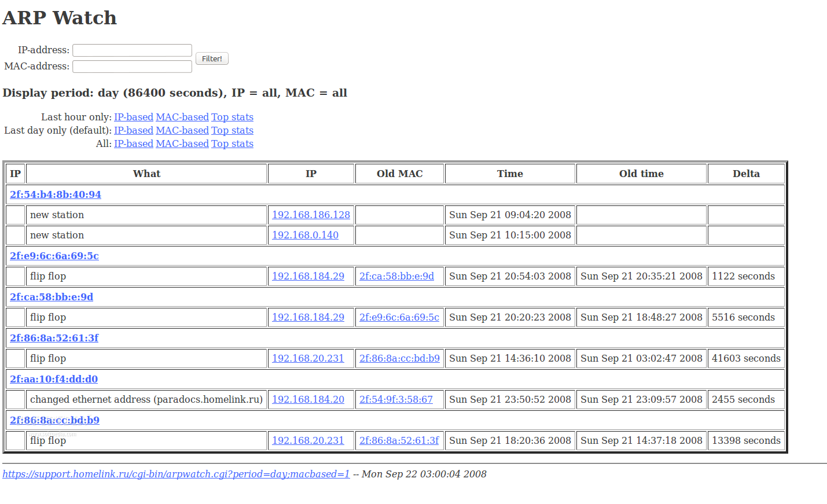
Task: Click the MAC-address input field
Action: coord(132,67)
